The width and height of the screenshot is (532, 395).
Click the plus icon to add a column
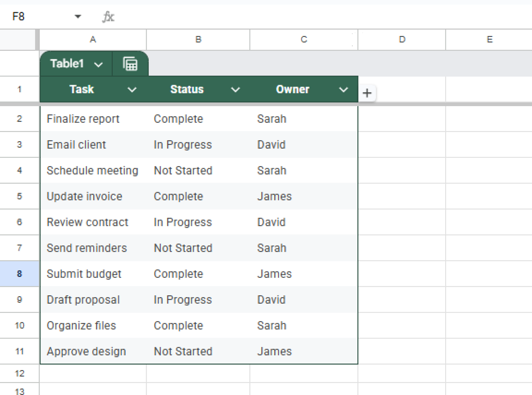tap(367, 93)
